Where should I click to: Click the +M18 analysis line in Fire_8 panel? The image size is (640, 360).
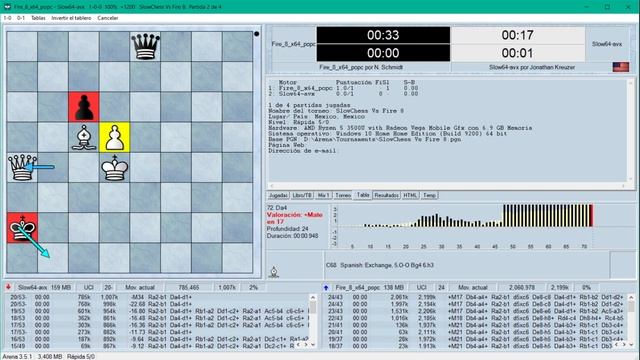[x=477, y=318]
